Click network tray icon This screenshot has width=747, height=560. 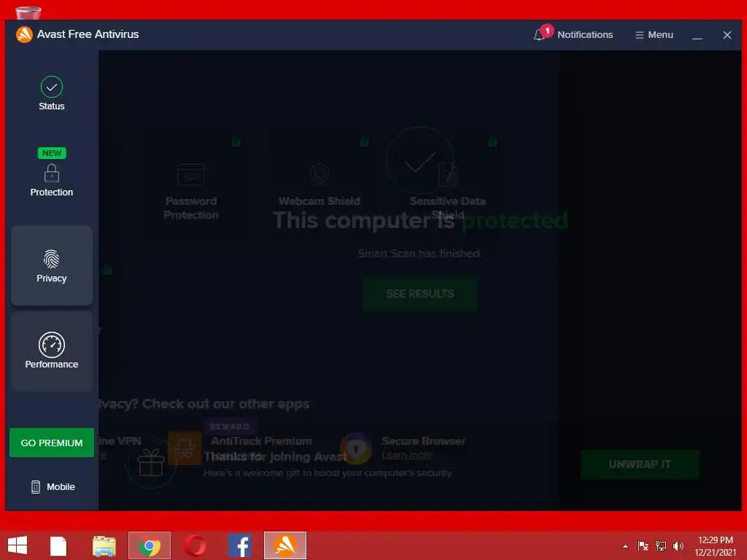[x=661, y=545]
